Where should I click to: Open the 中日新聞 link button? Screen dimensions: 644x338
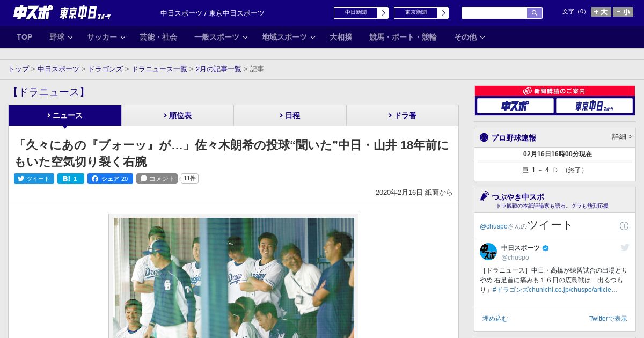(x=361, y=13)
